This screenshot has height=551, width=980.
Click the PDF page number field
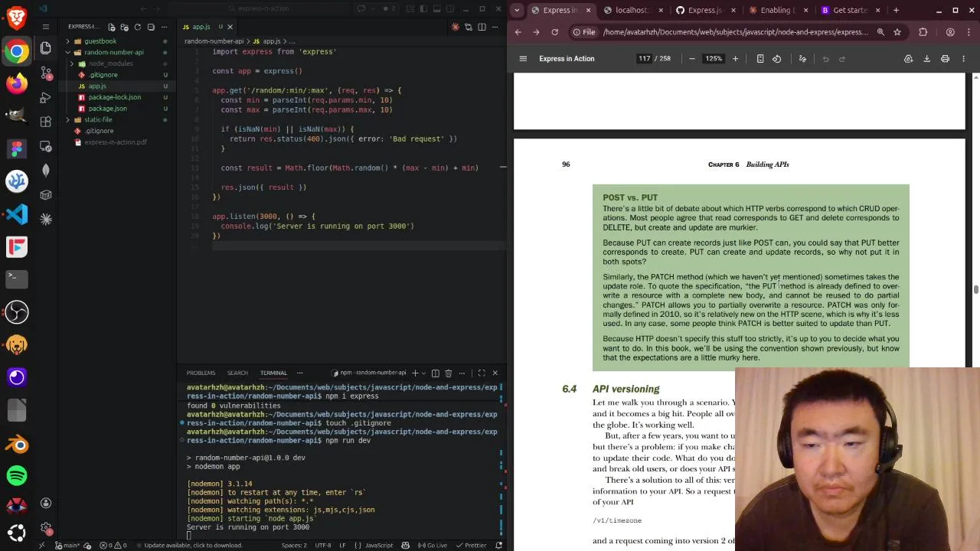tap(644, 59)
